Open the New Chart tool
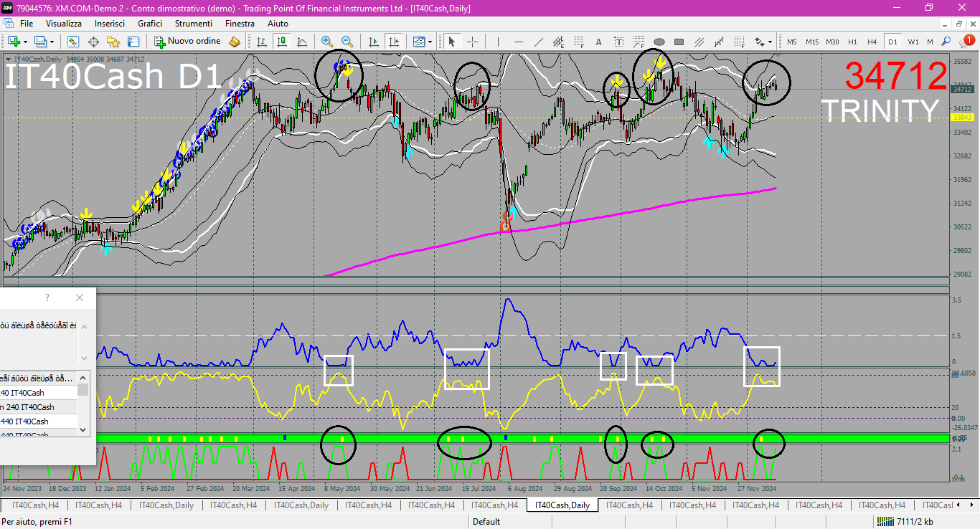The width and height of the screenshot is (980, 529). tap(14, 42)
